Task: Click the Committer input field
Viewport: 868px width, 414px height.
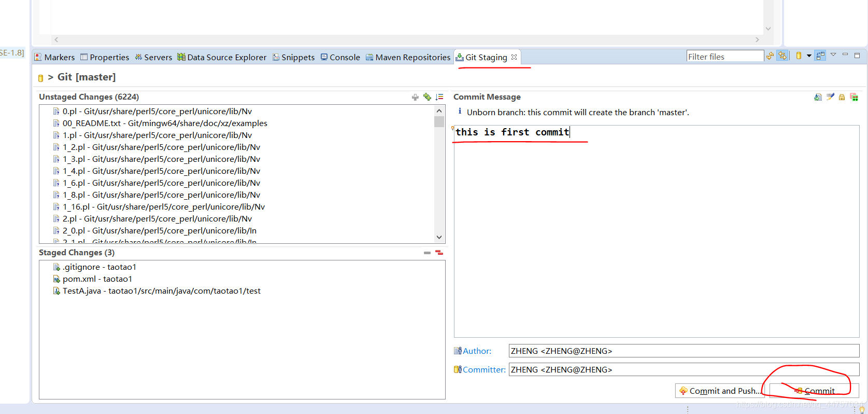Action: pyautogui.click(x=684, y=369)
